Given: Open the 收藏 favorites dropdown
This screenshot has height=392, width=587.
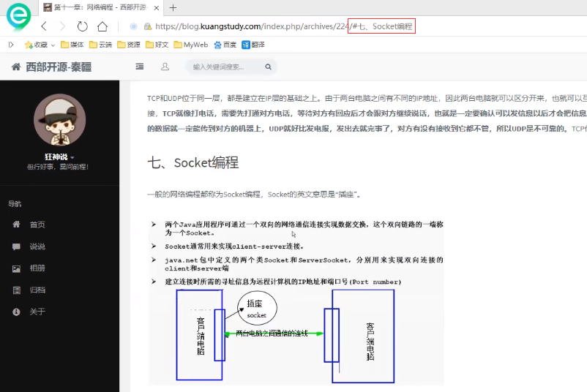Looking at the screenshot, I should point(40,45).
